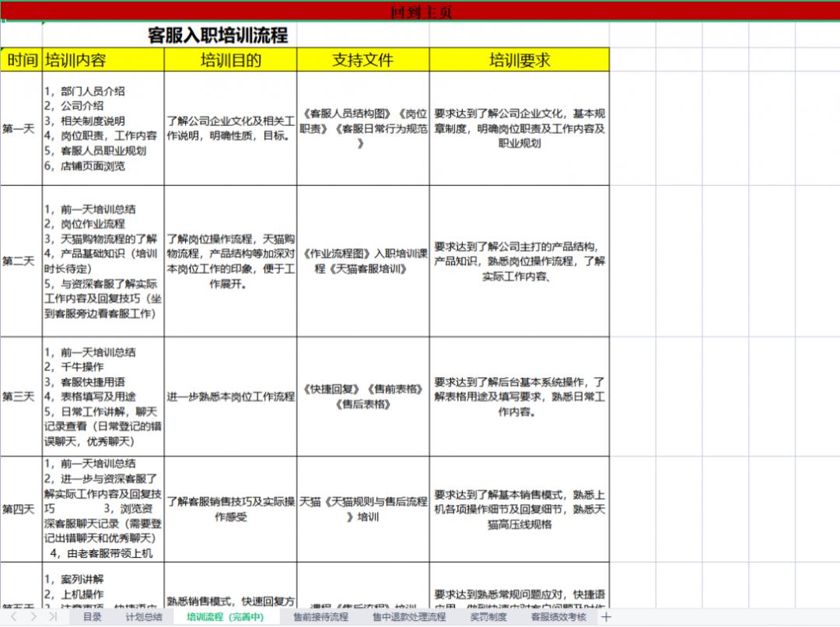
Task: Select the 支持文件 header cell
Action: (x=362, y=60)
